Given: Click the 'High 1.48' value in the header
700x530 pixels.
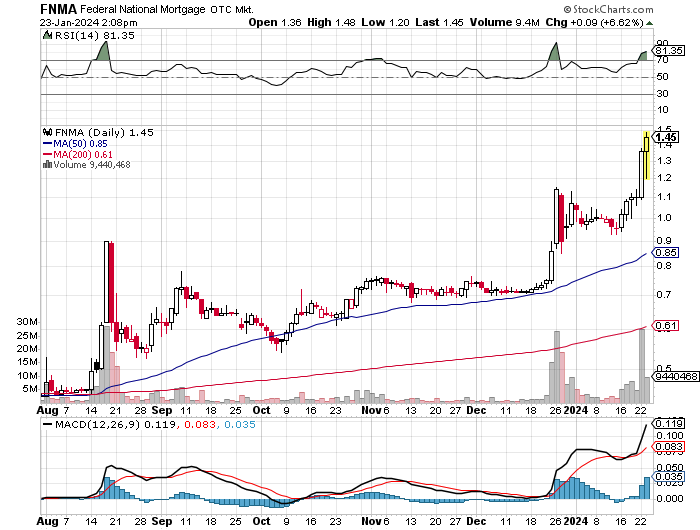Looking at the screenshot, I should pos(331,22).
